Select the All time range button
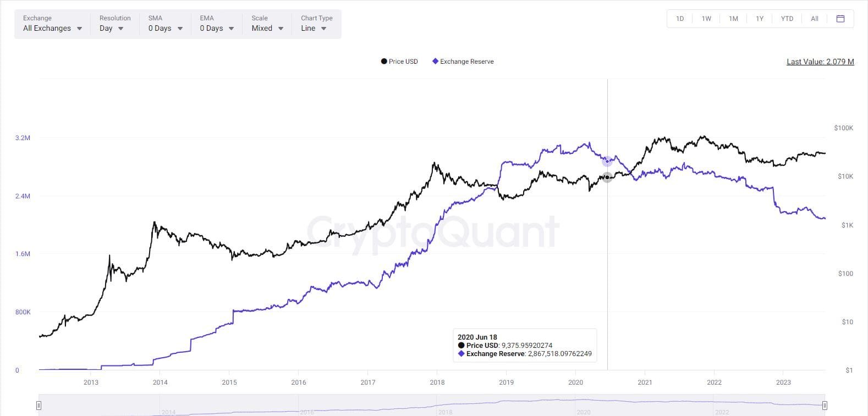 (x=814, y=18)
